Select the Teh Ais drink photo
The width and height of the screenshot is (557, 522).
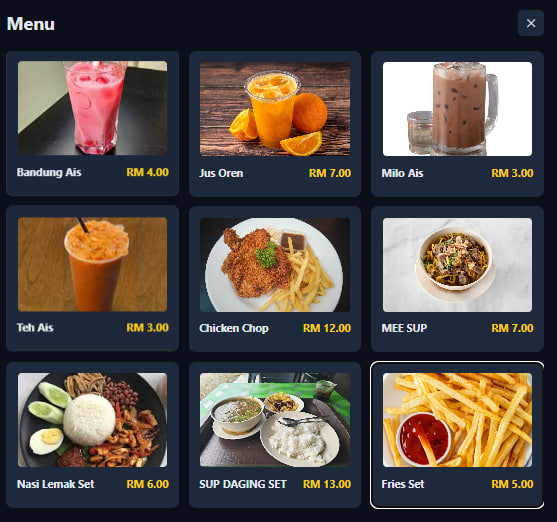point(92,264)
